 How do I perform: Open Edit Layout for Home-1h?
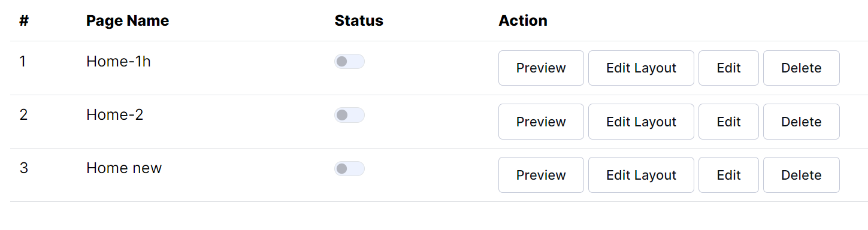[x=641, y=68]
